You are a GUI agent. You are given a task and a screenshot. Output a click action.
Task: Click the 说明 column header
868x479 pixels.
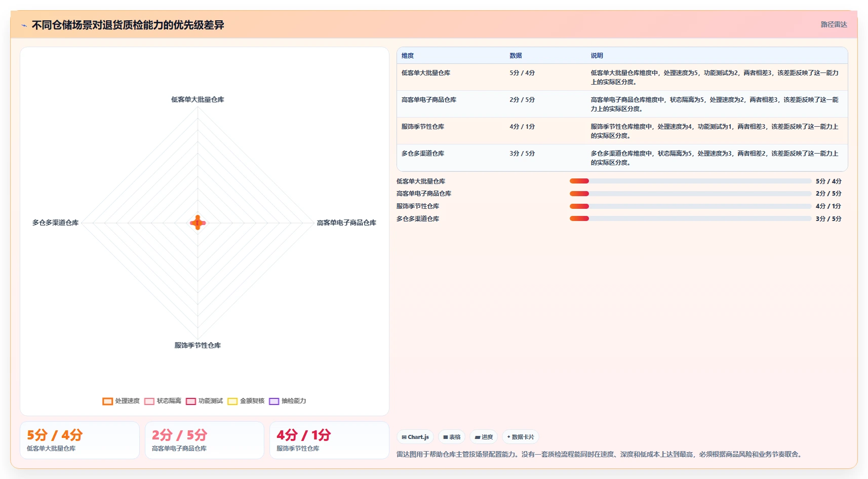pos(597,56)
